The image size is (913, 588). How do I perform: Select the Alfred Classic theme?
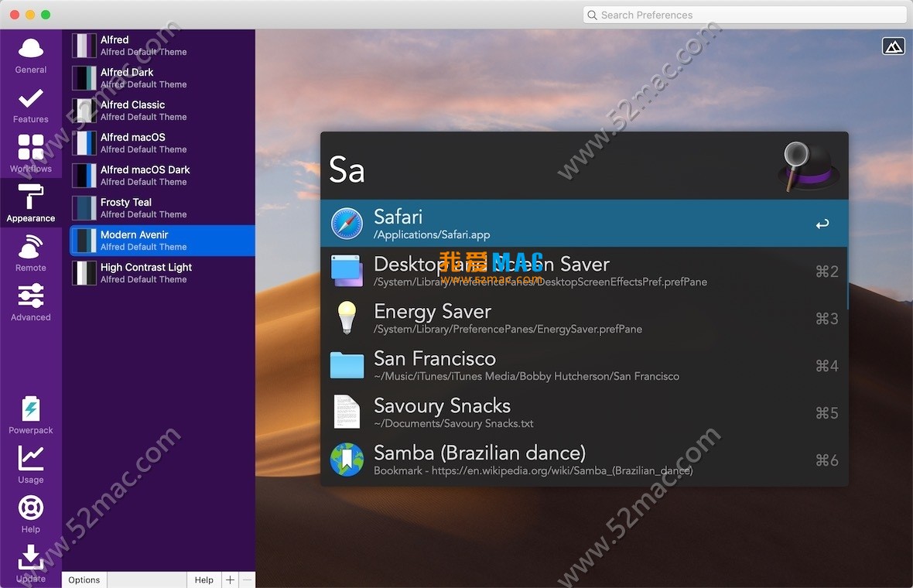tap(162, 111)
